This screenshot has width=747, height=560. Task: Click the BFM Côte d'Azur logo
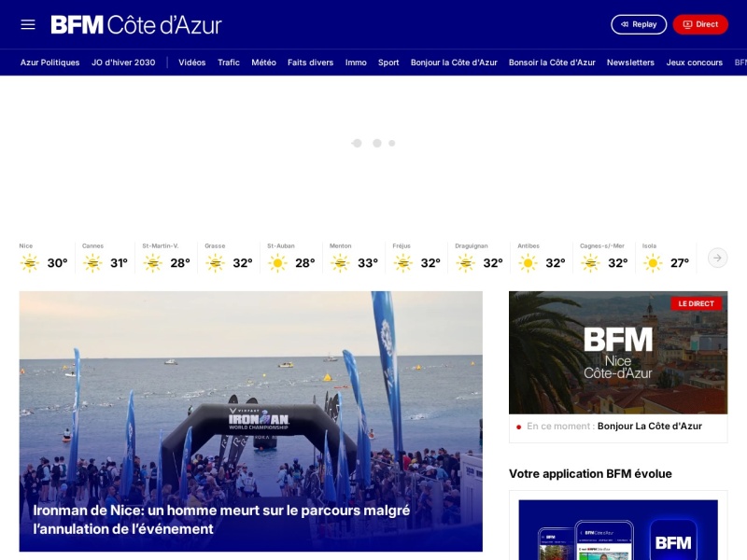tap(136, 25)
